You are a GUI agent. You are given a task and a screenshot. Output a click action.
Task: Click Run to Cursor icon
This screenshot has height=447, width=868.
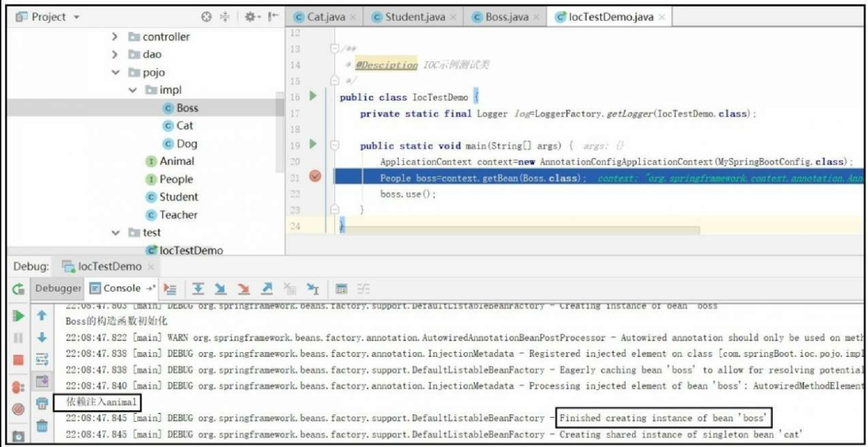point(313,289)
